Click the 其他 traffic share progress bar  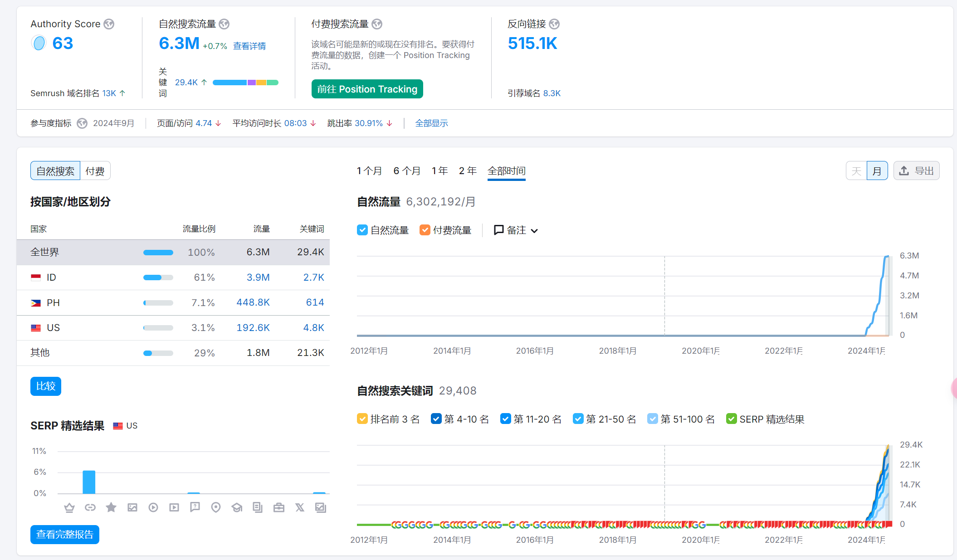(x=158, y=353)
